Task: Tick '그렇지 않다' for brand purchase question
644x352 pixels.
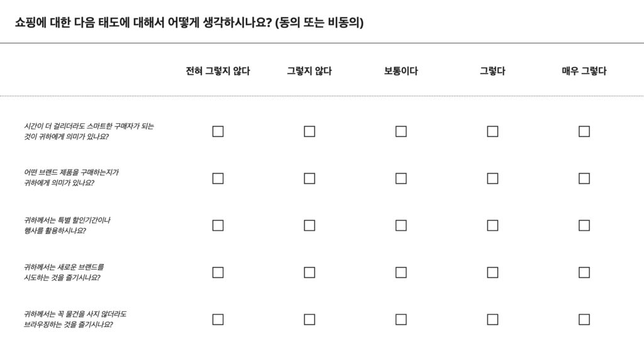Action: 309,179
